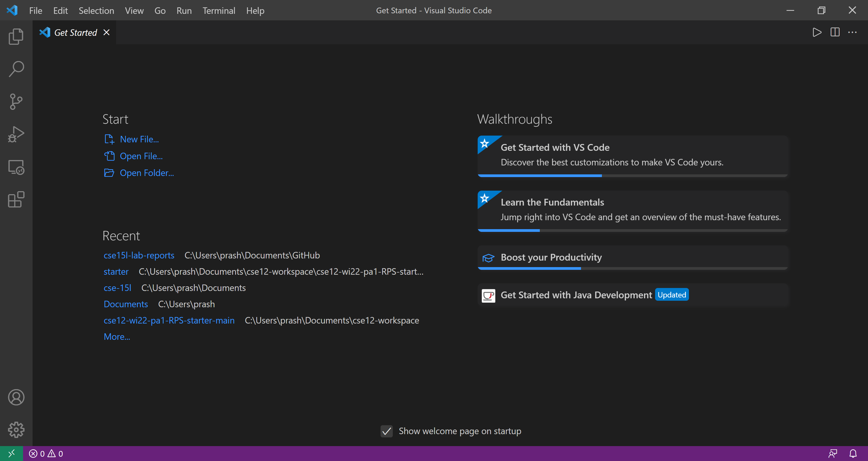Click the Open Folder icon
The image size is (868, 461).
tap(109, 173)
